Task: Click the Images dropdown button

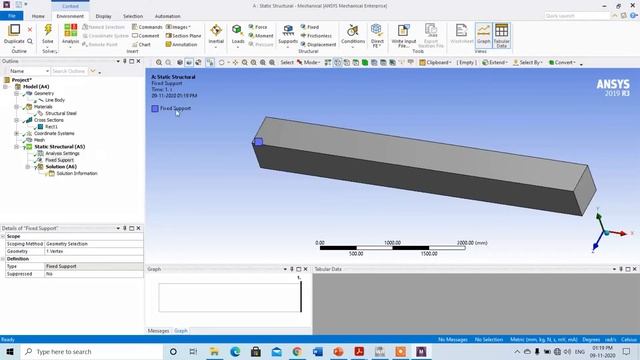Action: [x=178, y=27]
